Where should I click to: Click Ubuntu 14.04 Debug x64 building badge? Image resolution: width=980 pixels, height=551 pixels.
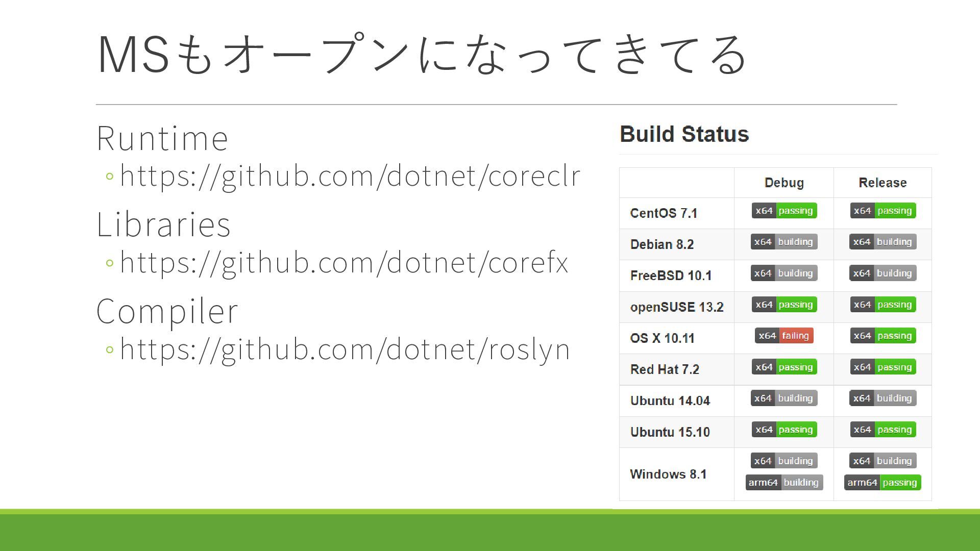[784, 398]
